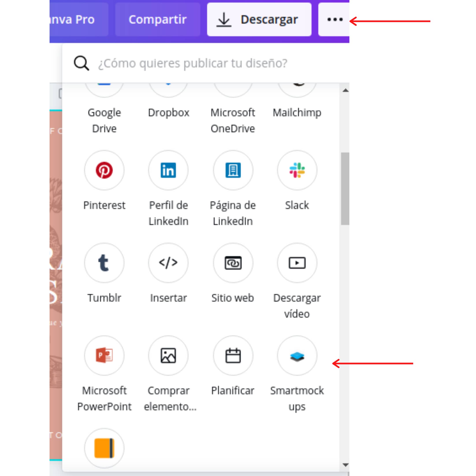Open the Tumblr publish icon
The image size is (476, 476).
pos(104,263)
